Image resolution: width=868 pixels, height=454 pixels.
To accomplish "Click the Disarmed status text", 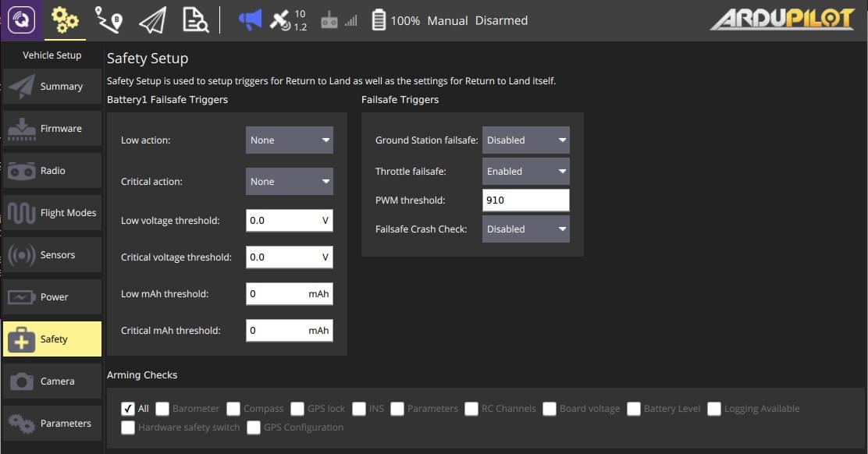I will coord(501,21).
